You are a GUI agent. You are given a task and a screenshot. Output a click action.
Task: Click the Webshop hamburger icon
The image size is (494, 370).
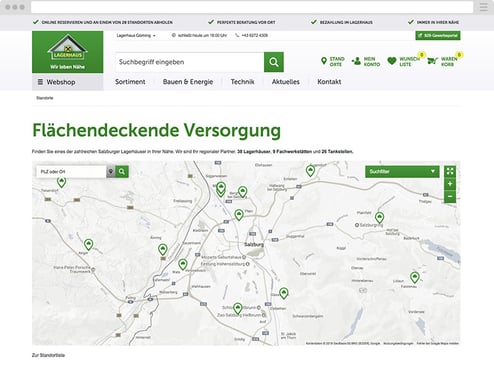point(40,82)
